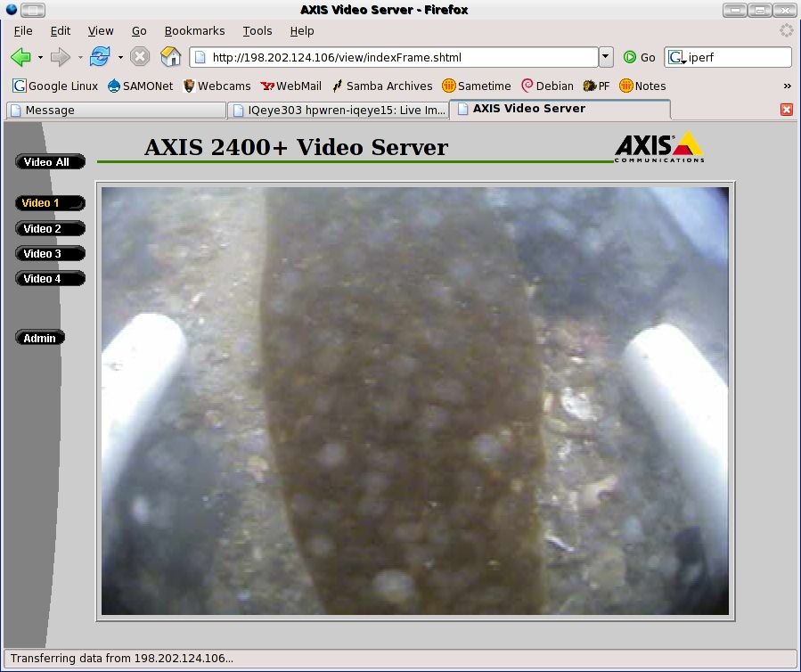801x672 pixels.
Task: Select the Video 1 button
Action: point(50,203)
